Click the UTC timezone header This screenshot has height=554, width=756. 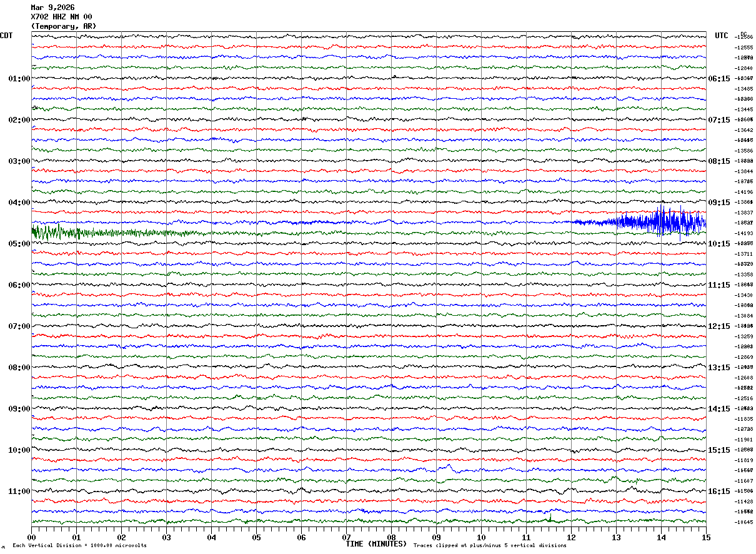(x=722, y=36)
